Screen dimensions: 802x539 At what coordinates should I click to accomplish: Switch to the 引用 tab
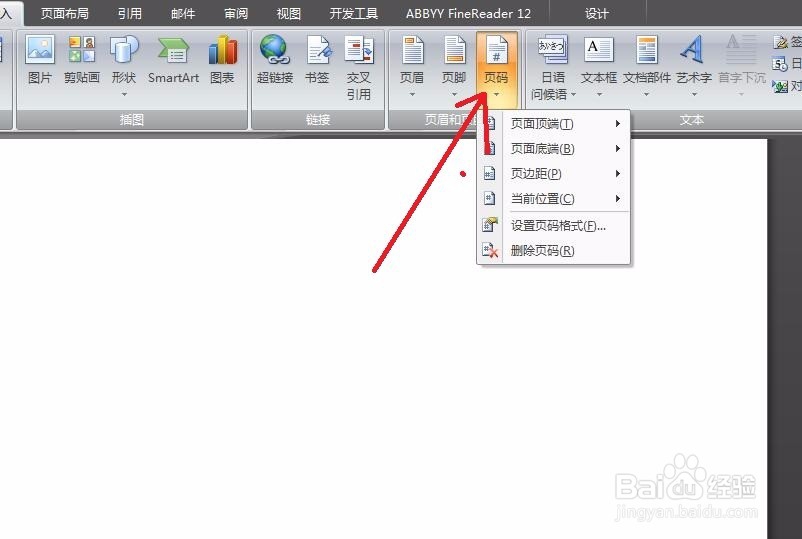129,13
